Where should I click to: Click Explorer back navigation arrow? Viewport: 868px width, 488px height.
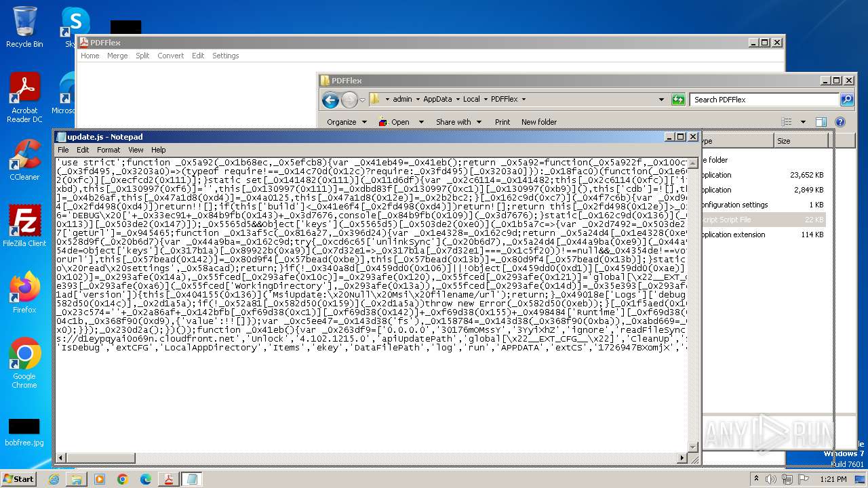pyautogui.click(x=330, y=100)
